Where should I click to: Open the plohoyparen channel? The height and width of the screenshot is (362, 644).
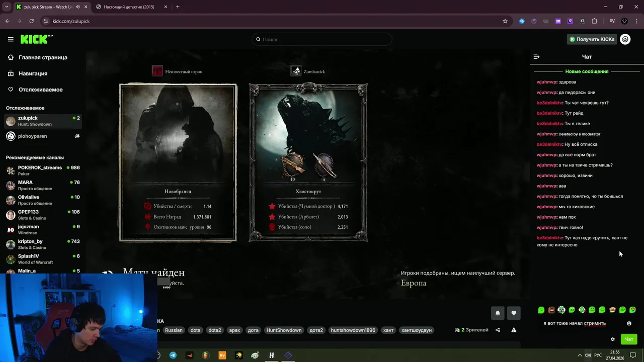pyautogui.click(x=43, y=136)
